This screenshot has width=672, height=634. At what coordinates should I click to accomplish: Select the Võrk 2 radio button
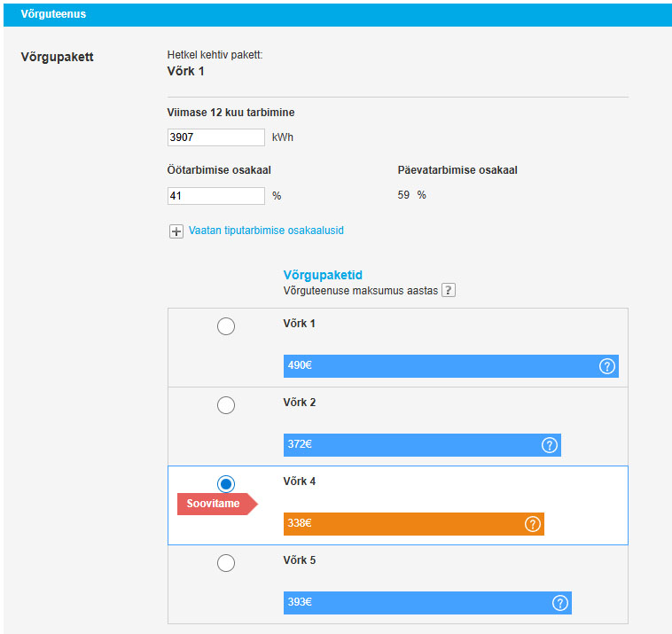pyautogui.click(x=226, y=405)
